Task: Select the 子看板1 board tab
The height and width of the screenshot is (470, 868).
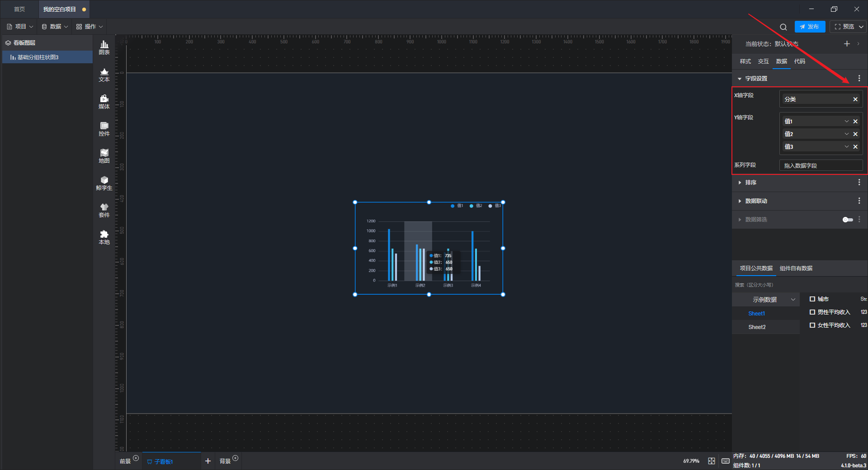Action: tap(171, 461)
